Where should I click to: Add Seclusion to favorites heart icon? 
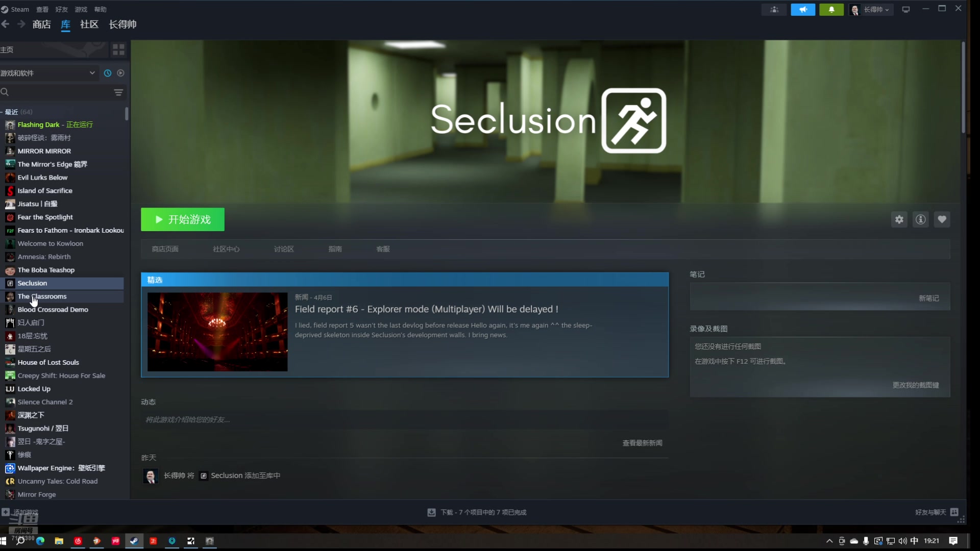click(942, 219)
